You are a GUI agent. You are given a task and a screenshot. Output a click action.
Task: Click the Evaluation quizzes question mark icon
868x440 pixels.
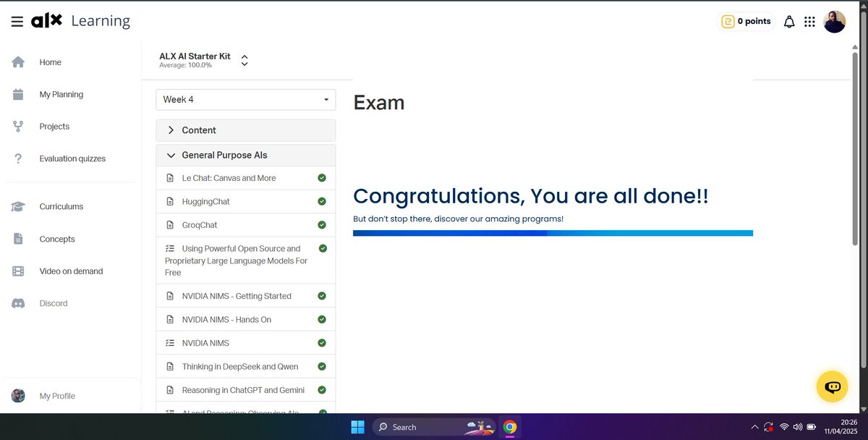click(18, 158)
